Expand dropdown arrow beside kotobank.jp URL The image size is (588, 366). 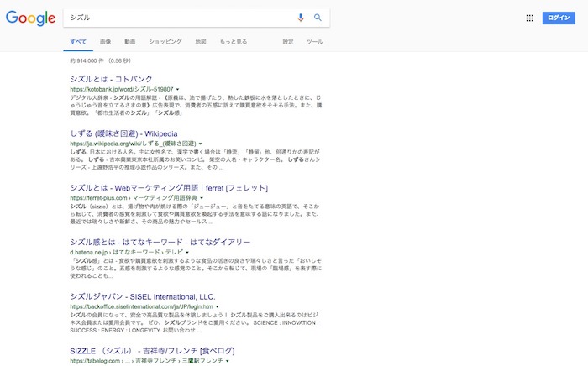[x=179, y=89]
